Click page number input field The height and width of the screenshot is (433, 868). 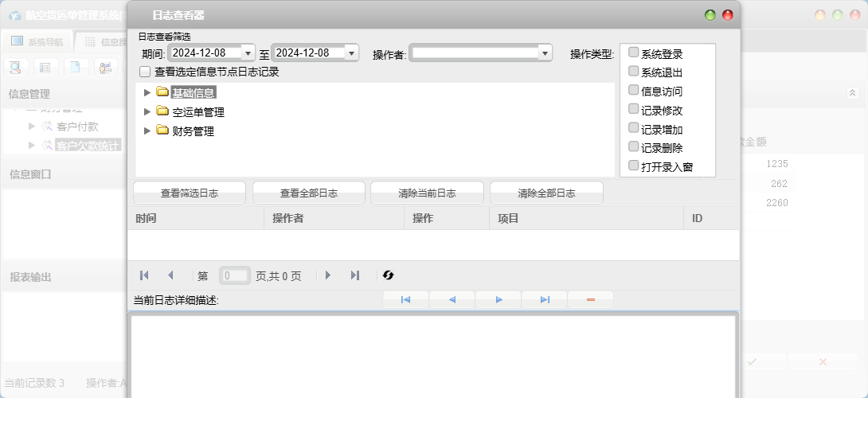pos(235,275)
